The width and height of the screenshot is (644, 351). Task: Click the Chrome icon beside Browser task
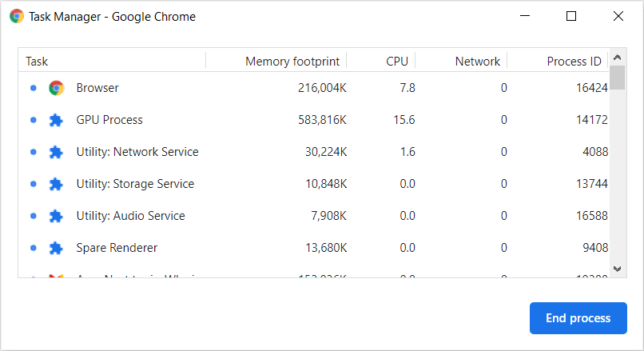tap(56, 87)
